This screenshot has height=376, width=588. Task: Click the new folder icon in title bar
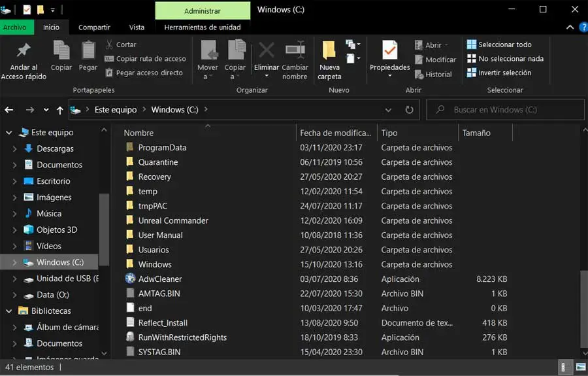[x=40, y=10]
